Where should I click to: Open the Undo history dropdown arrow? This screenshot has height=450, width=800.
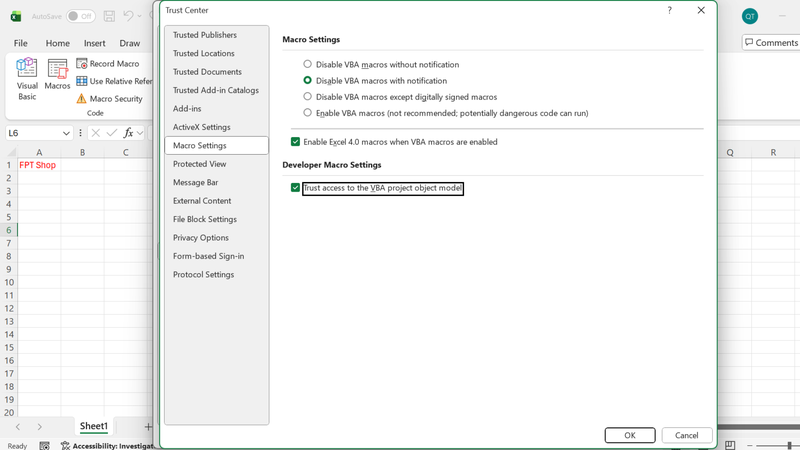point(139,16)
